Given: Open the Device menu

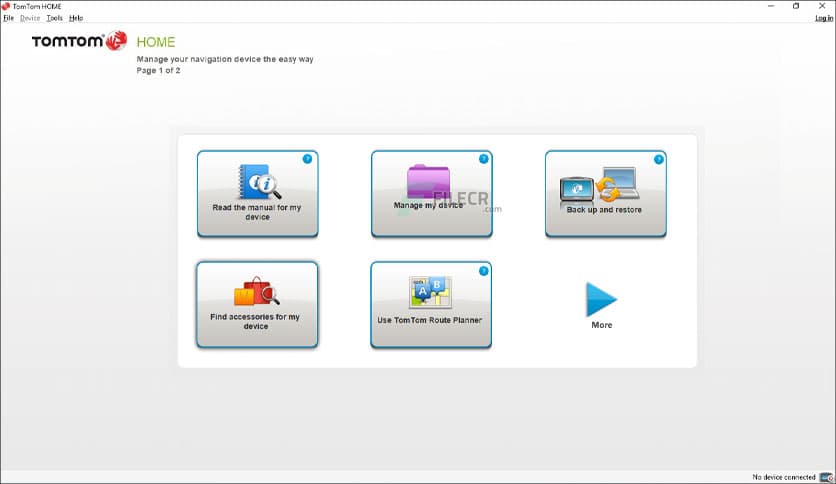Looking at the screenshot, I should (30, 18).
